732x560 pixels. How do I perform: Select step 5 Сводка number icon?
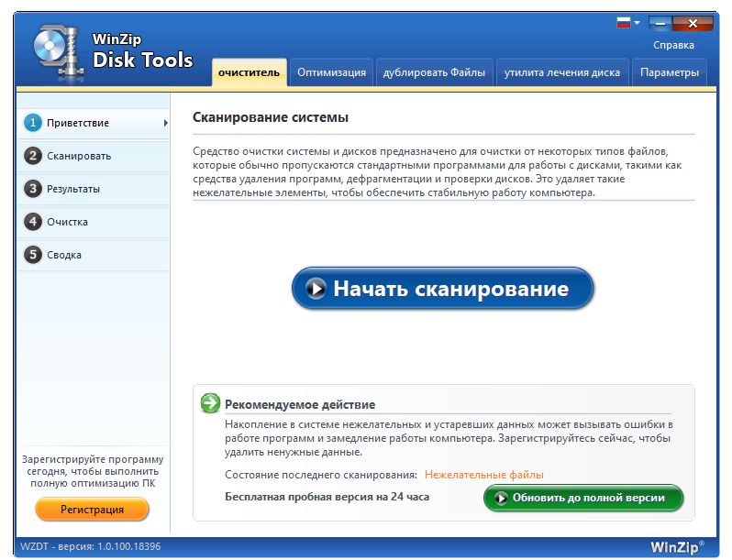(x=33, y=255)
